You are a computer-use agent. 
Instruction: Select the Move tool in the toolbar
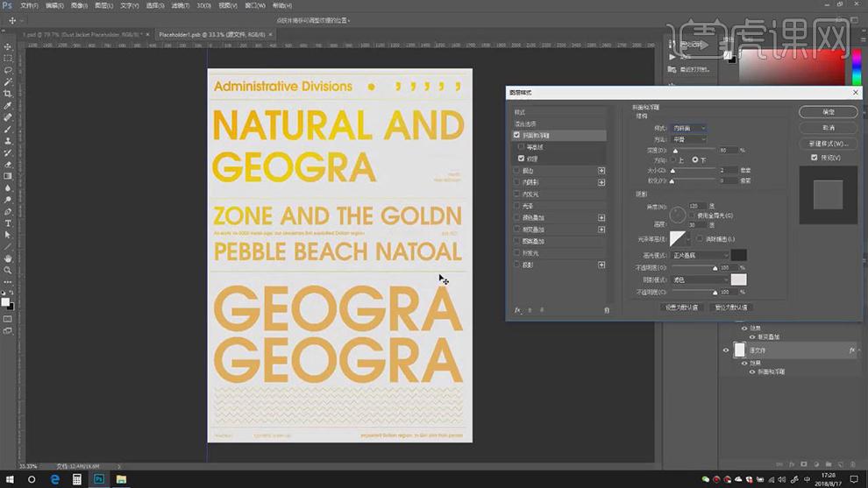tap(8, 46)
